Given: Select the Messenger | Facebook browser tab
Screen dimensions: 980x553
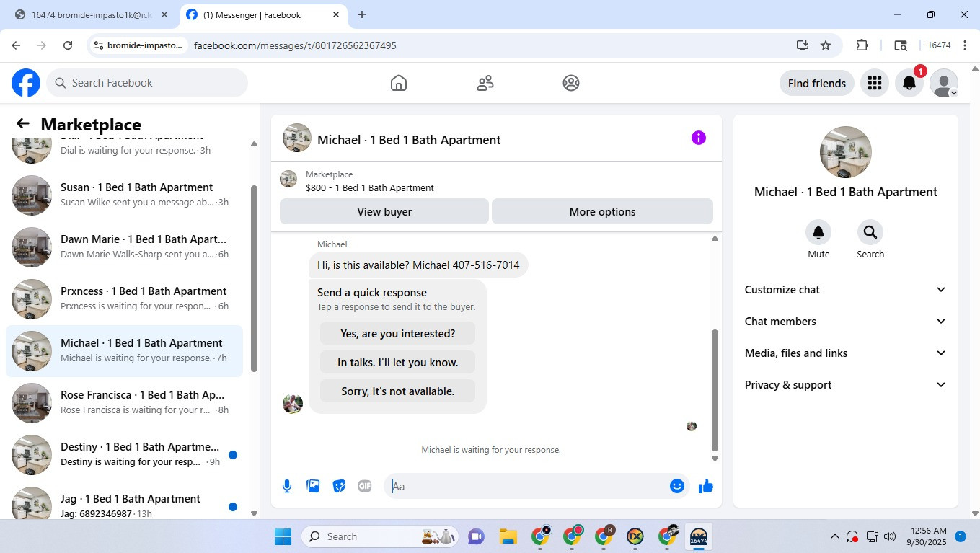Looking at the screenshot, I should 262,14.
